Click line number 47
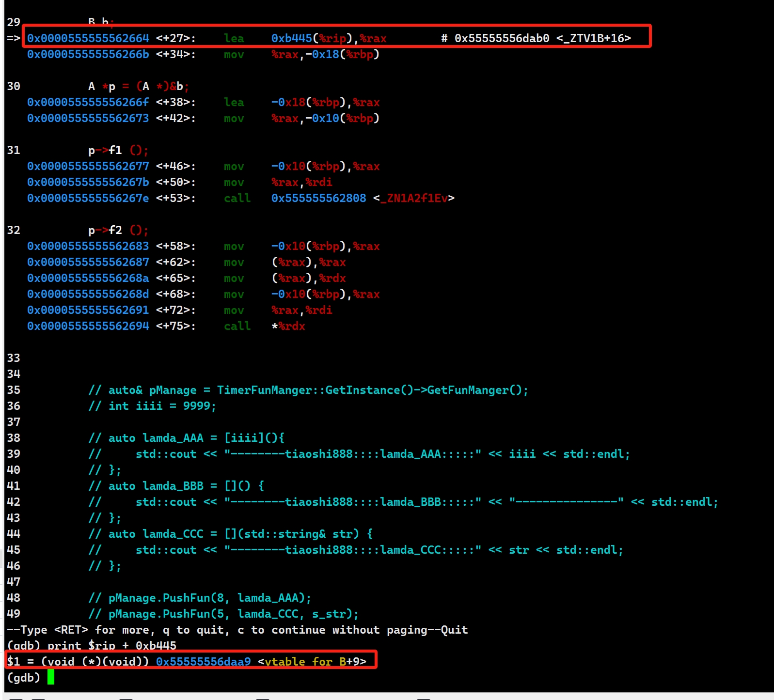774x700 pixels. point(14,582)
